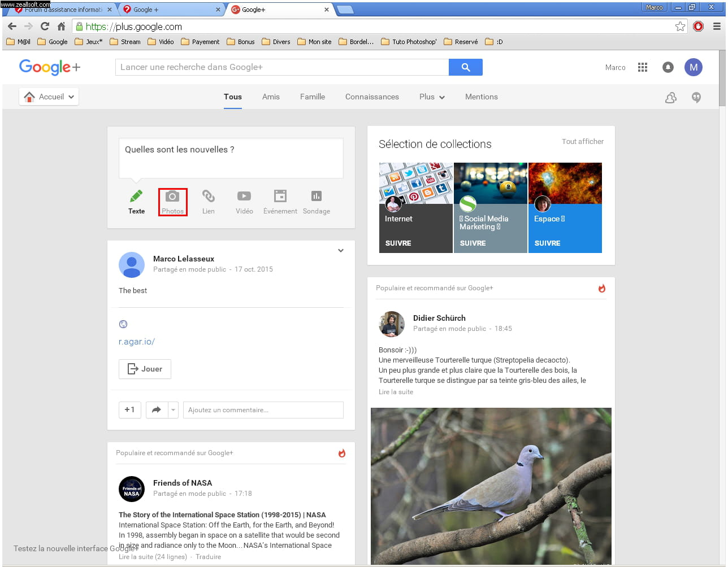Expand the options chevron on Marco's post
This screenshot has width=728, height=567.
click(x=341, y=251)
